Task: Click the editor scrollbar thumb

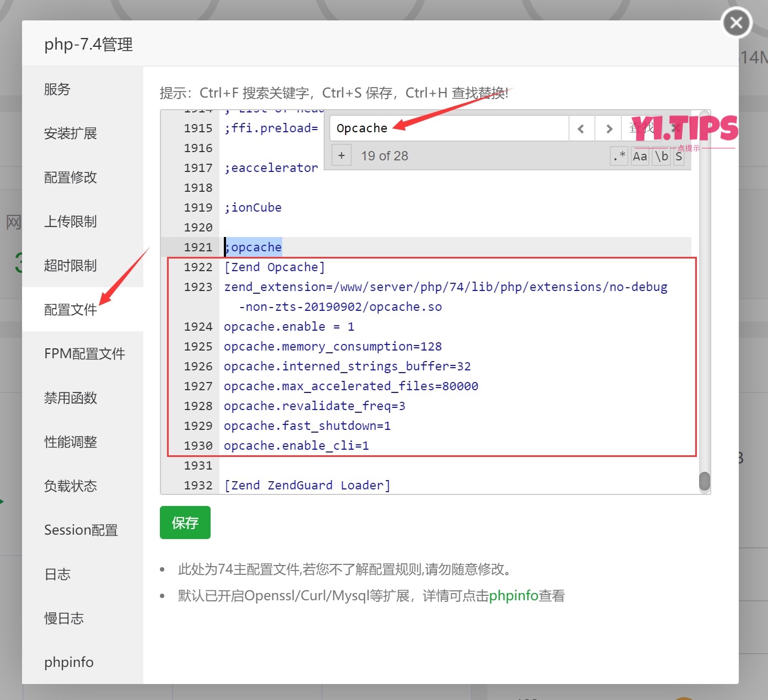Action: [x=704, y=482]
